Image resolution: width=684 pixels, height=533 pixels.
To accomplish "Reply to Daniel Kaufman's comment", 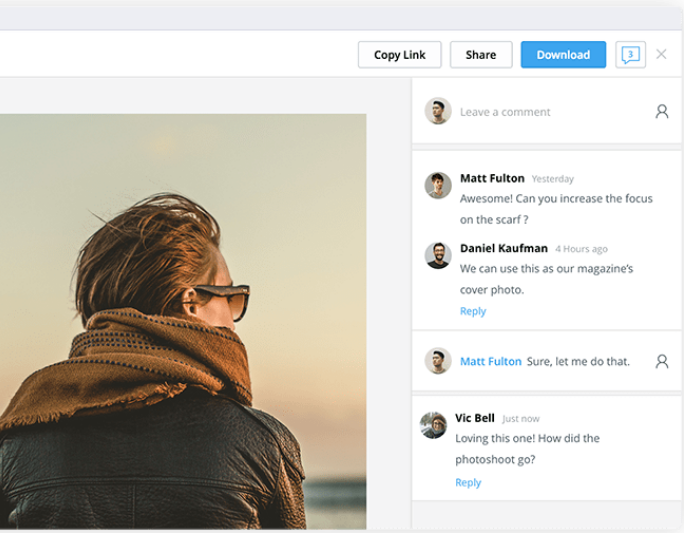I will click(473, 311).
